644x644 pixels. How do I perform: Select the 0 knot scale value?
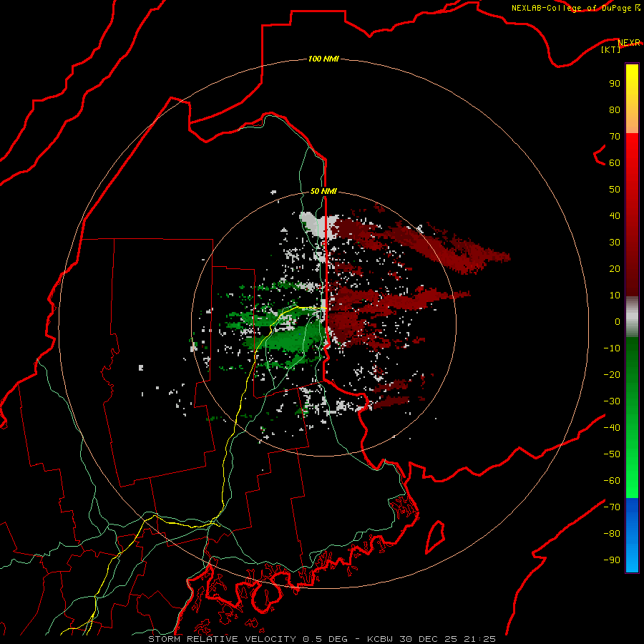[618, 322]
